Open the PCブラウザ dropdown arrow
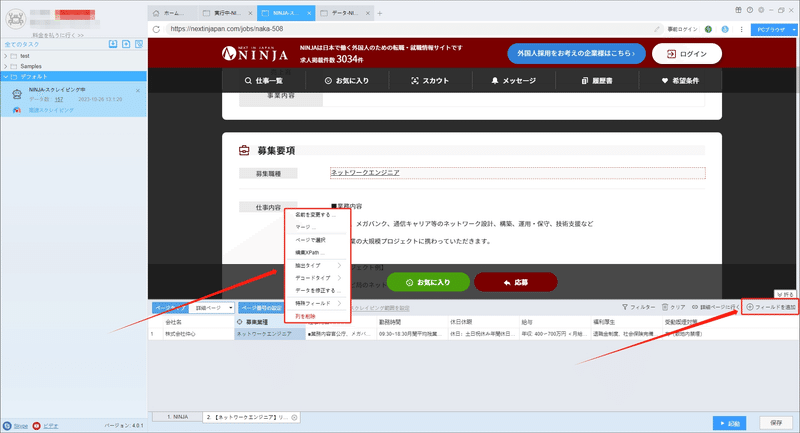800x433 pixels. click(794, 30)
